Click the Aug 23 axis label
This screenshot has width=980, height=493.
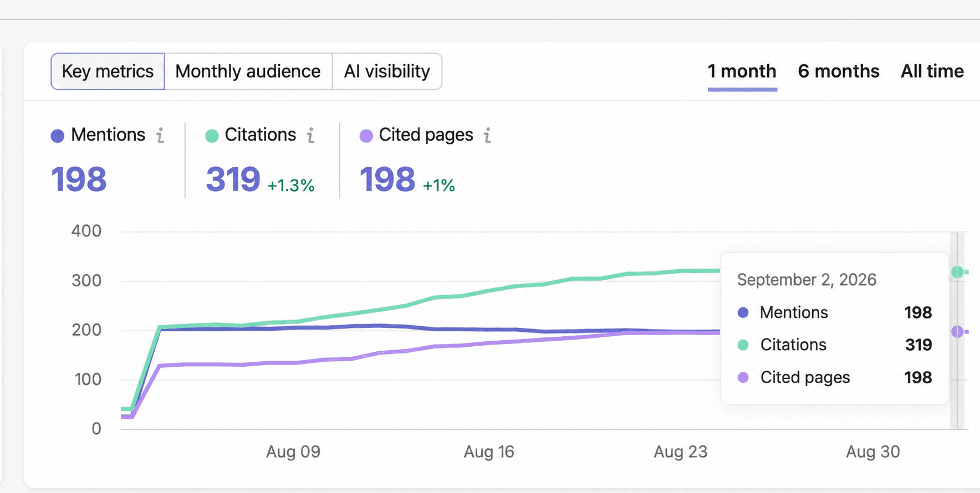(x=681, y=452)
